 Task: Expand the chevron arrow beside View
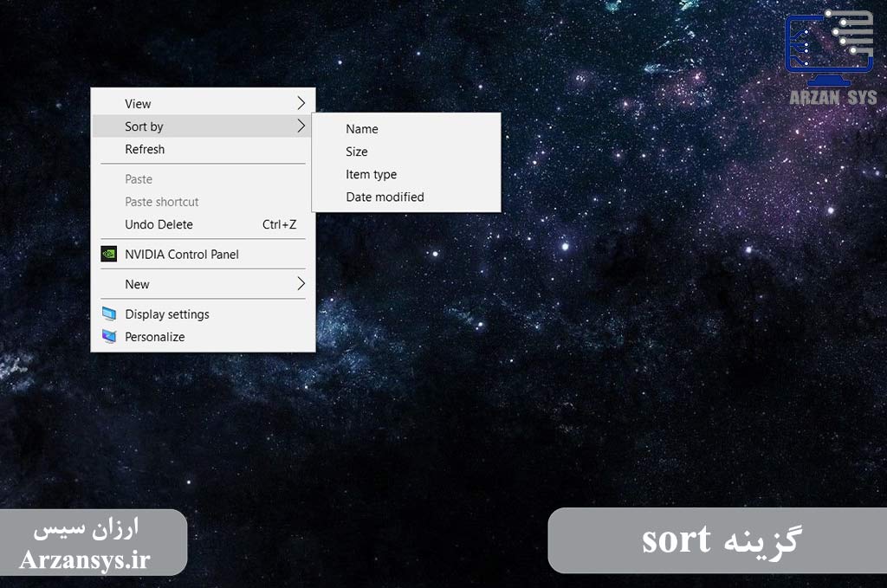tap(301, 103)
